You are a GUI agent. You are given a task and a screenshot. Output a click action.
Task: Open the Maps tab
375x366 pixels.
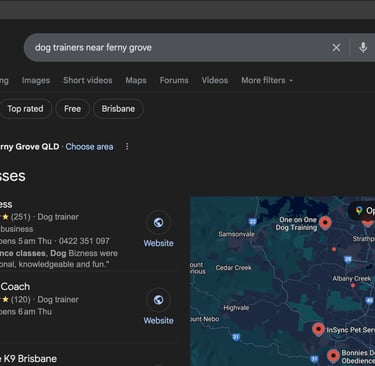(136, 80)
